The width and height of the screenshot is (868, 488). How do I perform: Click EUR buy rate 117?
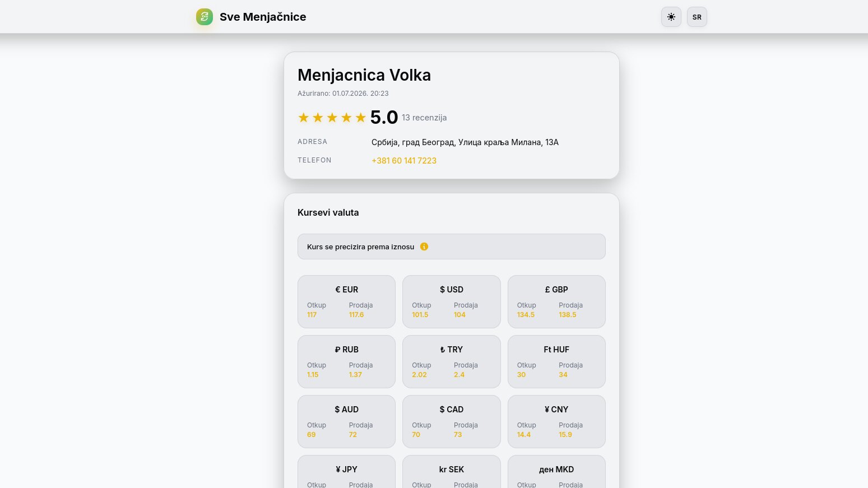tap(312, 315)
